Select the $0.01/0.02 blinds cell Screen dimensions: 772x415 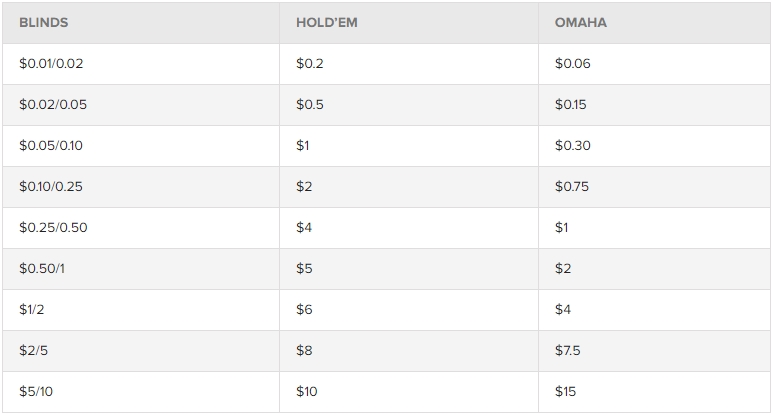point(51,64)
